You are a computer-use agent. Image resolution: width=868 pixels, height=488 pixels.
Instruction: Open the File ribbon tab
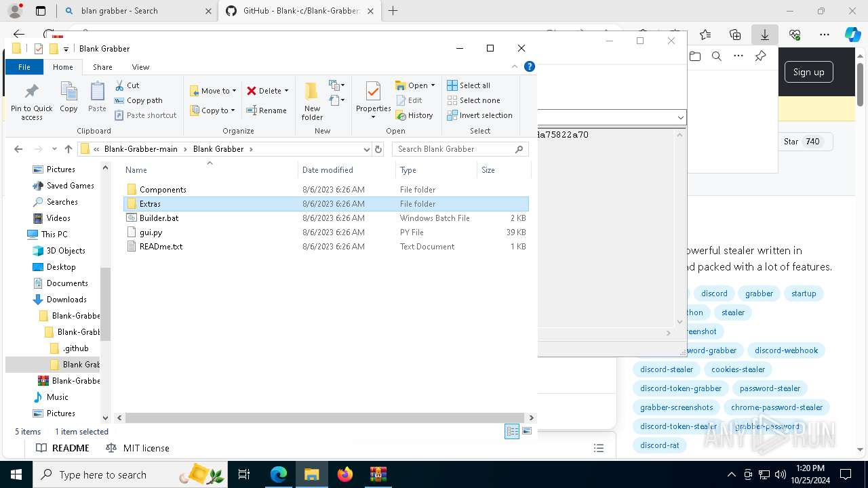[x=24, y=67]
